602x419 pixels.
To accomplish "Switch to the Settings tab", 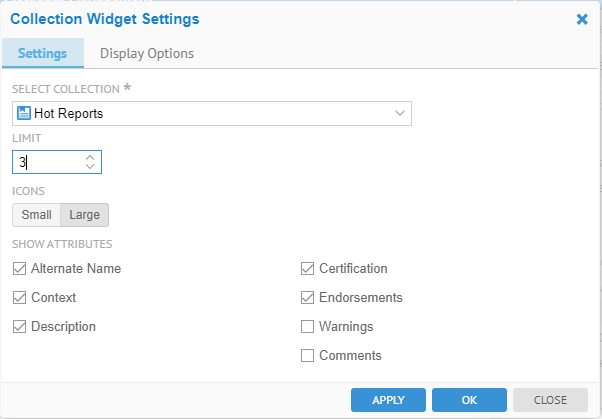I will [42, 53].
